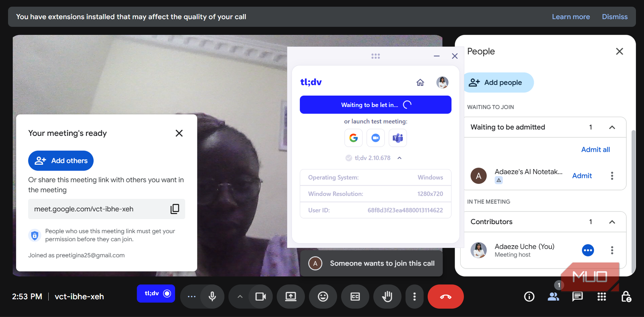Start presenting your screen
644x317 pixels.
[291, 297]
